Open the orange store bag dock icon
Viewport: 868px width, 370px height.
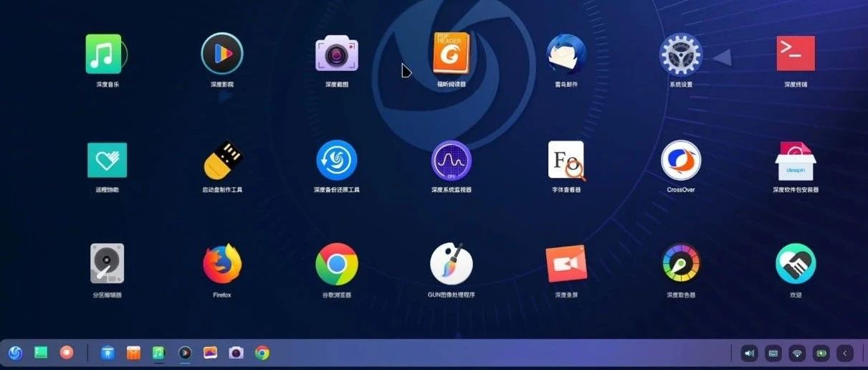[133, 352]
